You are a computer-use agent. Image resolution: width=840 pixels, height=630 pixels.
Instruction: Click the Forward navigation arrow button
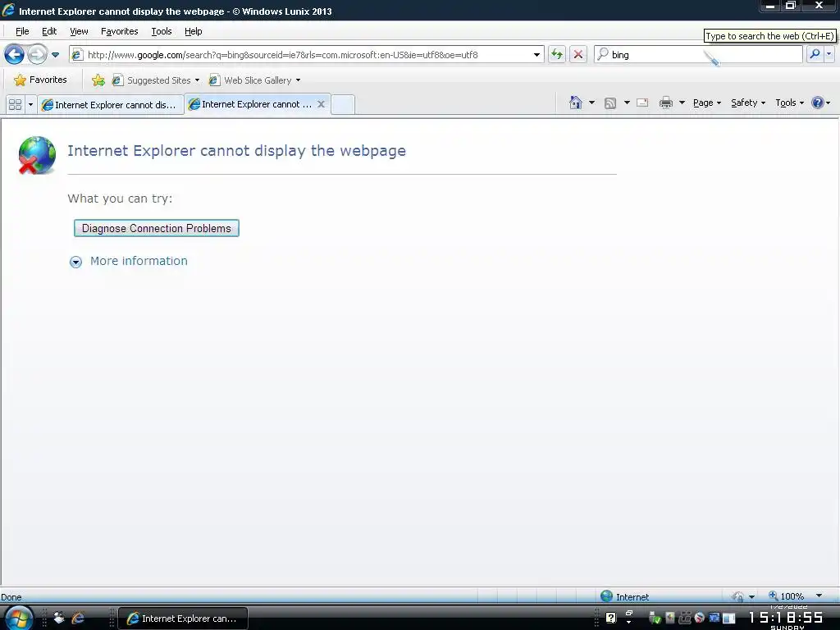click(37, 54)
